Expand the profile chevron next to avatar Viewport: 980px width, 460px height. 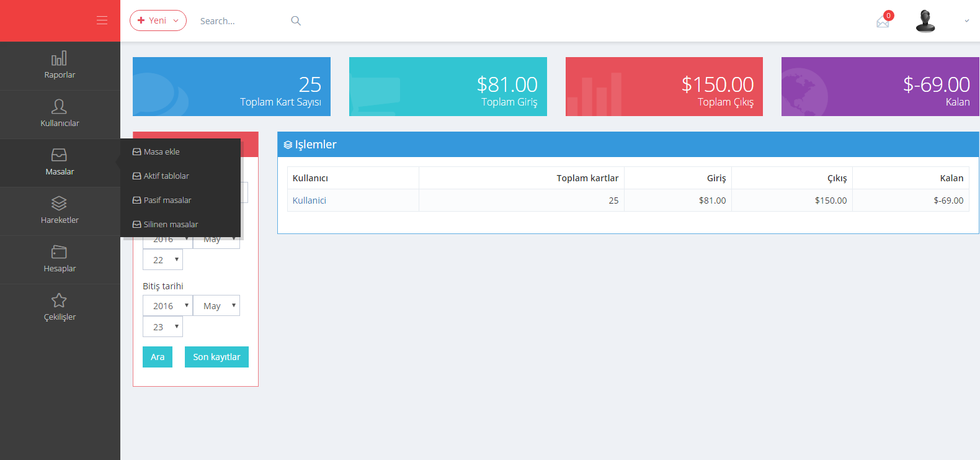(966, 21)
